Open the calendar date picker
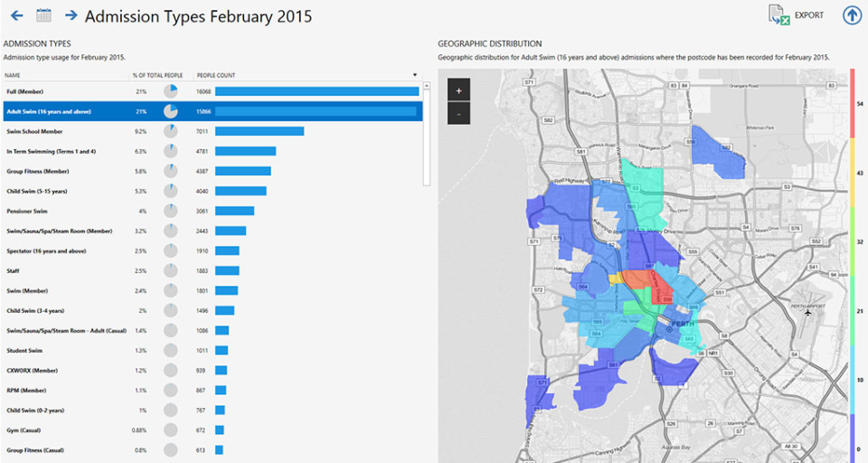This screenshot has width=868, height=463. [43, 15]
